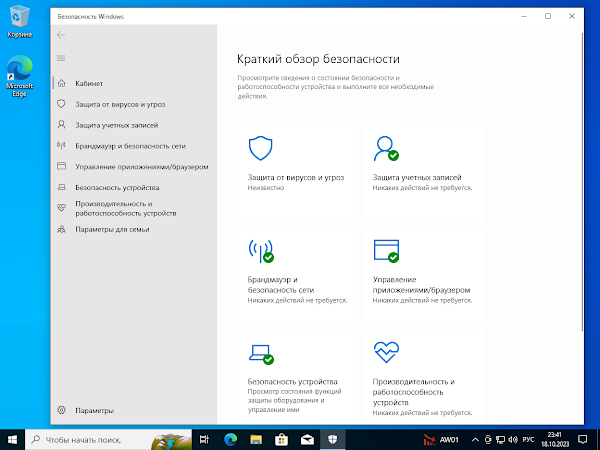Select Защита учетных записей in sidebar
The height and width of the screenshot is (450, 600).
point(135,125)
